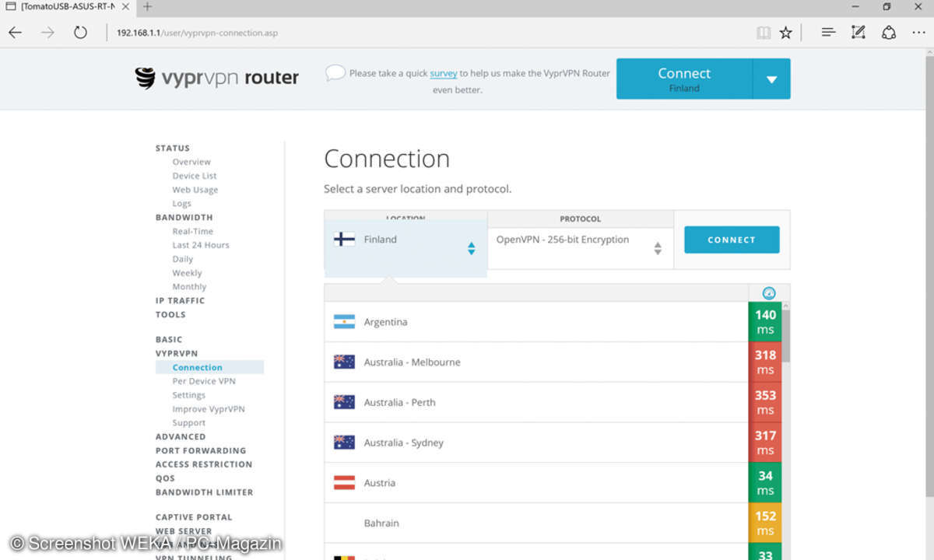
Task: Expand the Tools section
Action: [170, 315]
